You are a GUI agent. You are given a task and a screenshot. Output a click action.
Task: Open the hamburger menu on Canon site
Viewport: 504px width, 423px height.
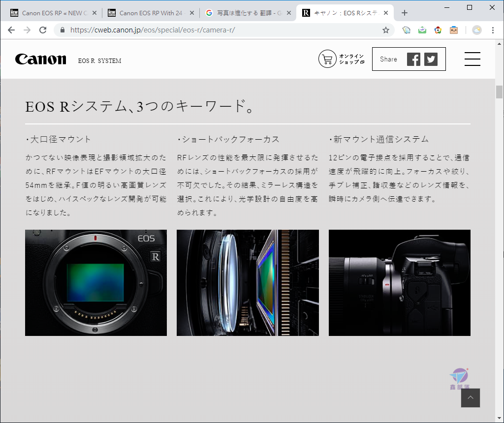(472, 59)
